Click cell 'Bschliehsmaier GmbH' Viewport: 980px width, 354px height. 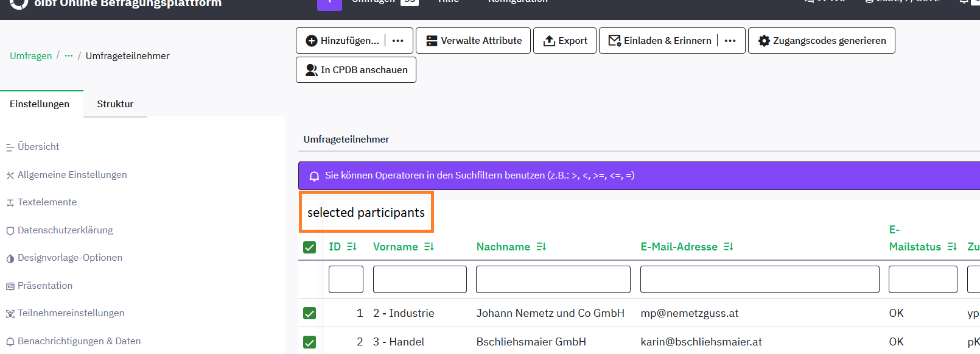tap(531, 342)
